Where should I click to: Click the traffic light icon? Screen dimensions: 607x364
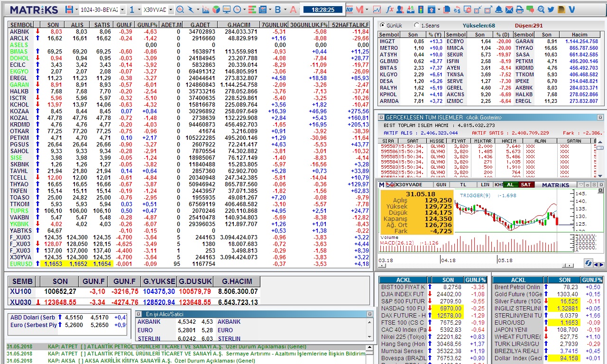[421, 9]
